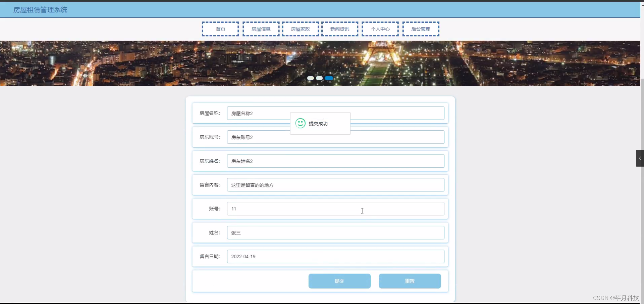Click the 房东账号 input field

pyautogui.click(x=335, y=137)
